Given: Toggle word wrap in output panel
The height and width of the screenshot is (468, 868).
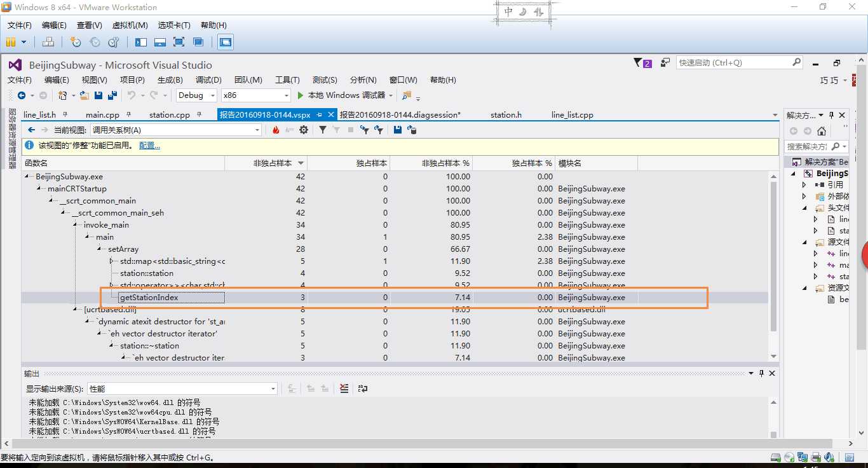Looking at the screenshot, I should (x=363, y=389).
